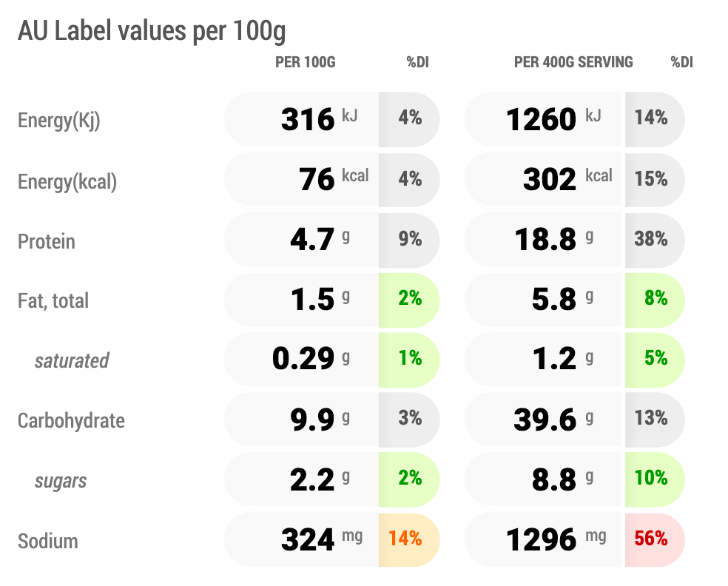Select the 39.6 g carbohydrate serving value
Screen dimensions: 728x586
pos(545,420)
